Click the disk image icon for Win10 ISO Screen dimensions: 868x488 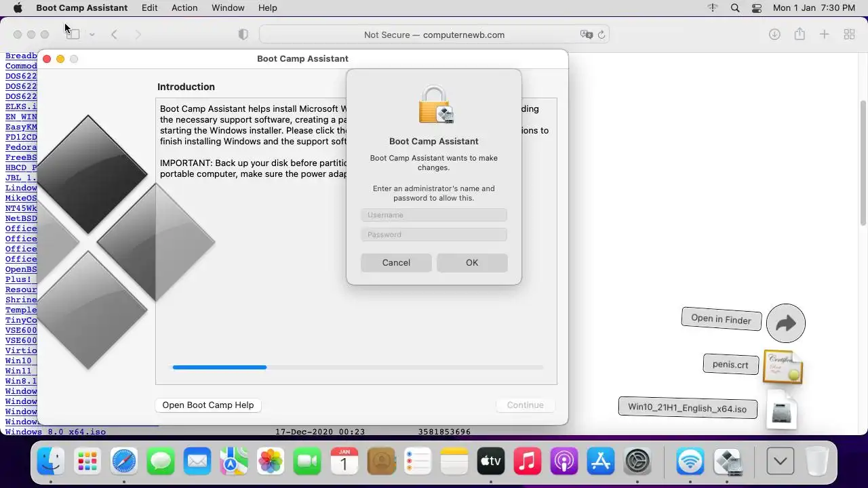click(x=782, y=410)
